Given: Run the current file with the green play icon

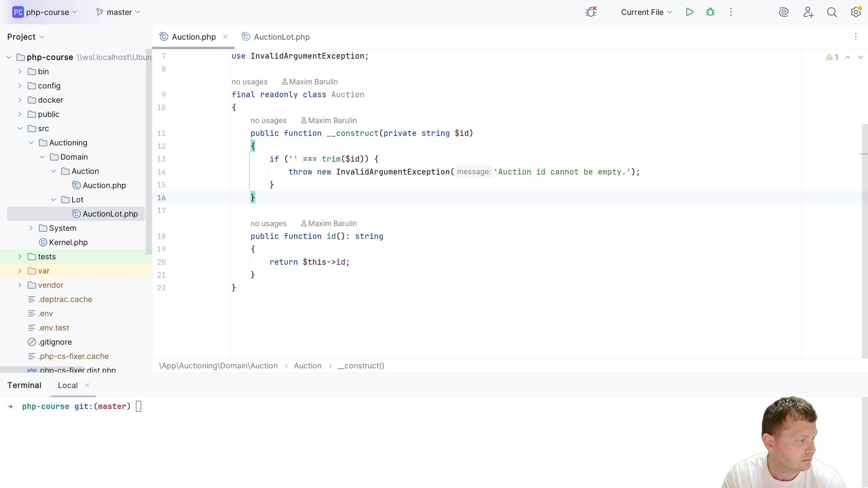Looking at the screenshot, I should point(690,12).
